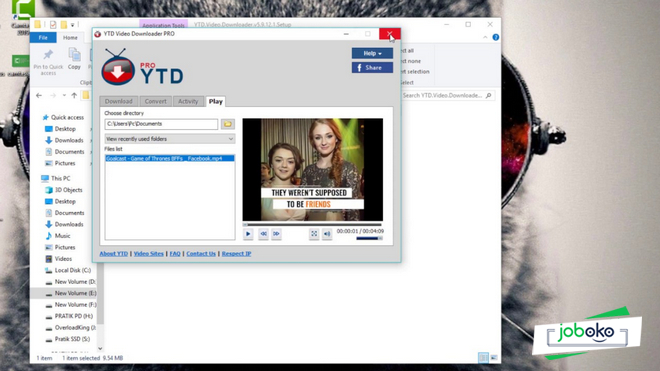Switch to details view icon in Explorer

coord(483,358)
